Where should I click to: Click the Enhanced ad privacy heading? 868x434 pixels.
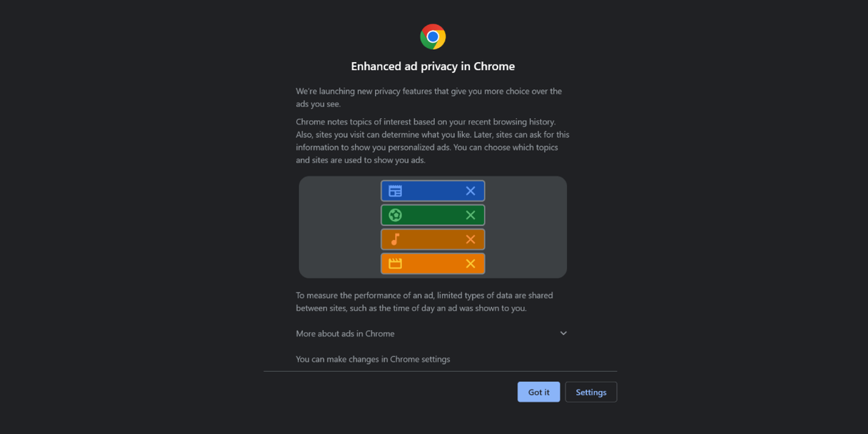pos(432,66)
